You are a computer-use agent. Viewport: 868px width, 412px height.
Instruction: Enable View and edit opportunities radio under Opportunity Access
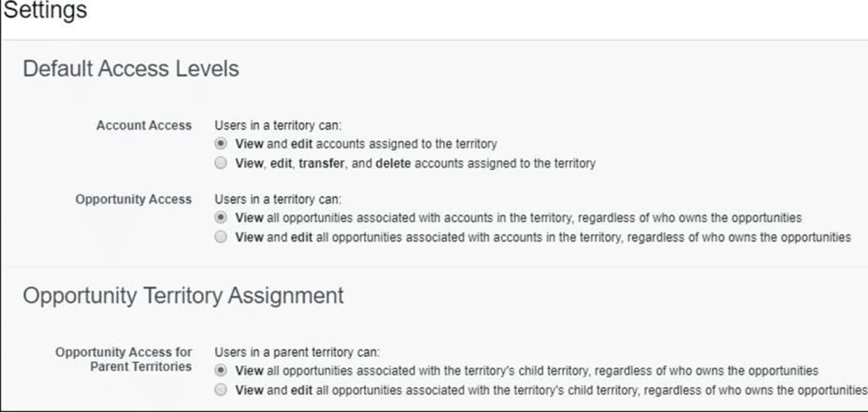point(221,237)
